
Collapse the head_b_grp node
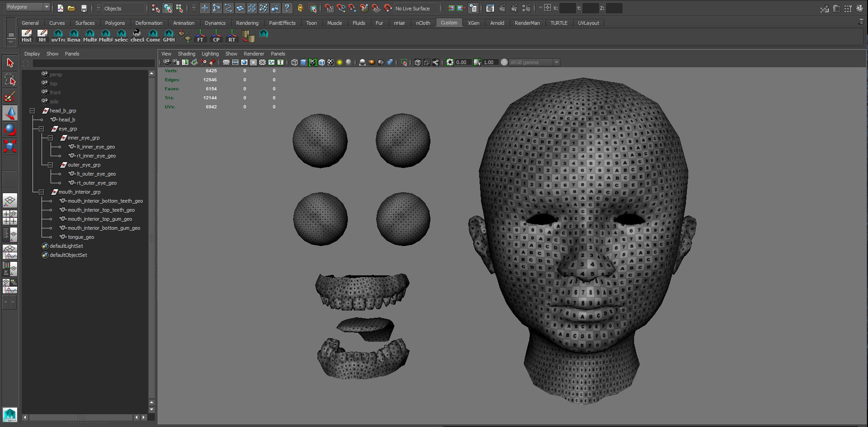pyautogui.click(x=32, y=111)
